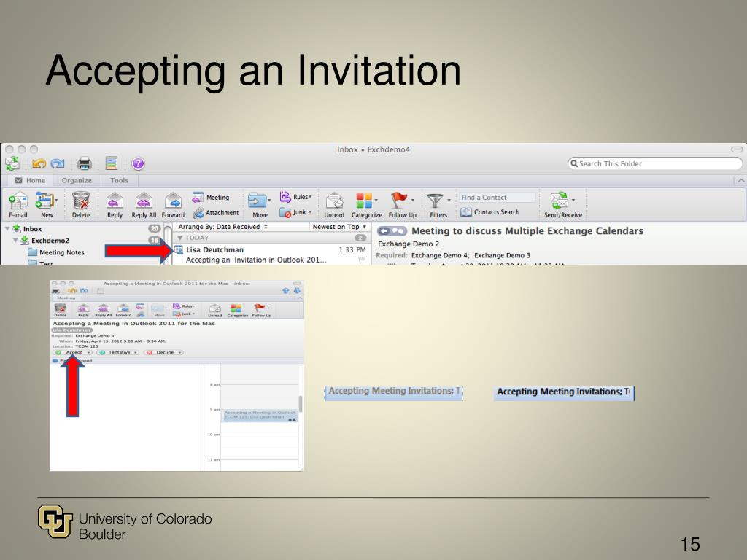Open Lisa Deutchman message in list
The image size is (747, 560).
[271, 254]
